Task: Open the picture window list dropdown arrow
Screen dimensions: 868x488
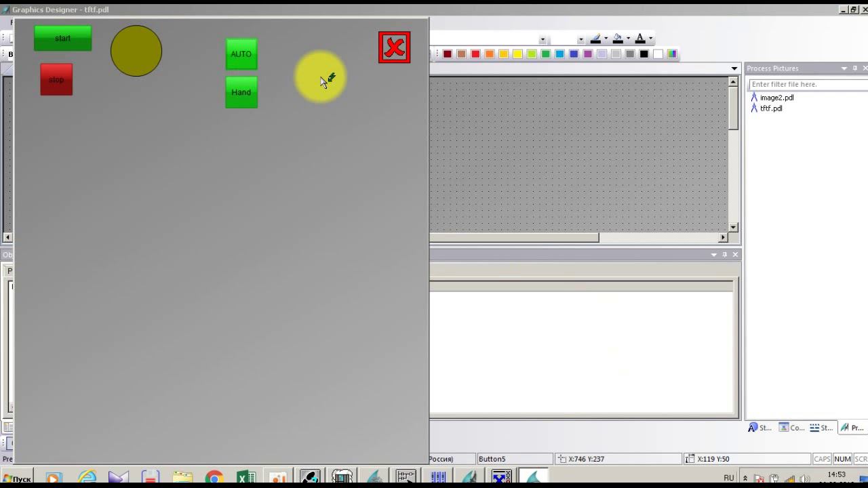Action: point(734,68)
